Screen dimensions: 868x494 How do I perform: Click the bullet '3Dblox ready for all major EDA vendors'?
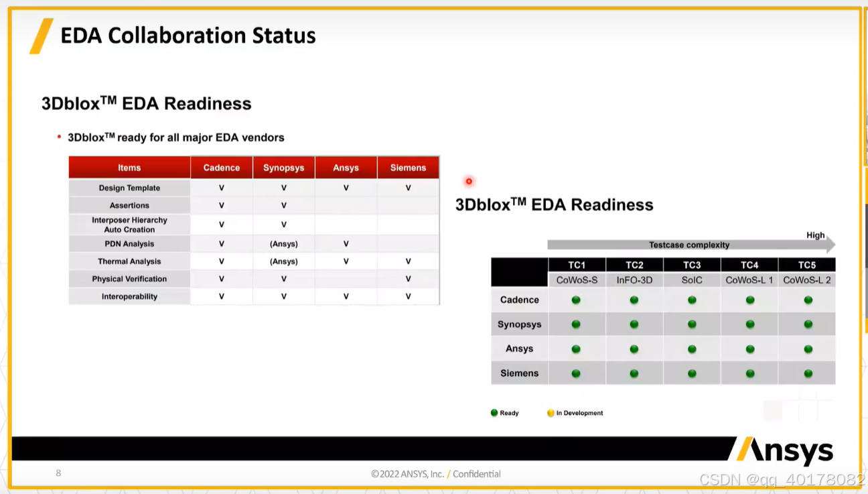pos(176,137)
